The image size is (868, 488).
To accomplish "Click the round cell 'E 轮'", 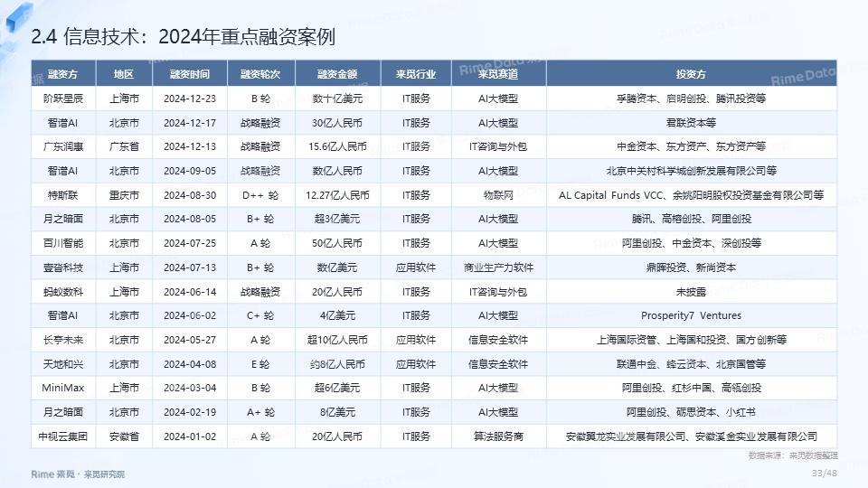I will pyautogui.click(x=260, y=364).
